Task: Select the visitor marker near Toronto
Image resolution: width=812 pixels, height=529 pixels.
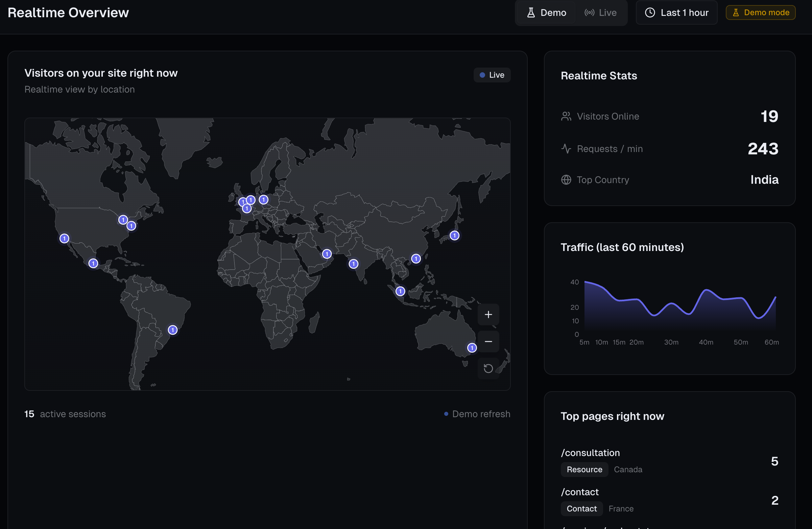Action: 123,220
